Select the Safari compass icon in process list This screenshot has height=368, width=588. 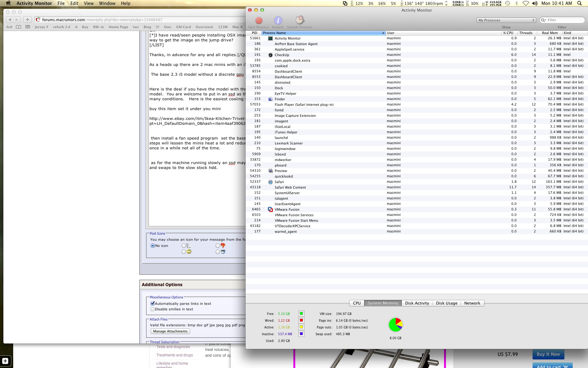(x=270, y=182)
